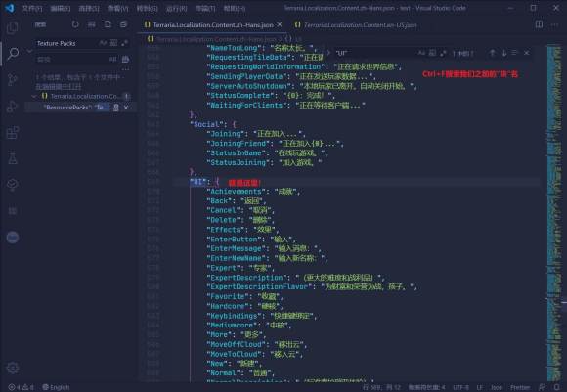Collapse the Terraria.Localization file search result
Screen dimensions: 567x392
[34, 96]
